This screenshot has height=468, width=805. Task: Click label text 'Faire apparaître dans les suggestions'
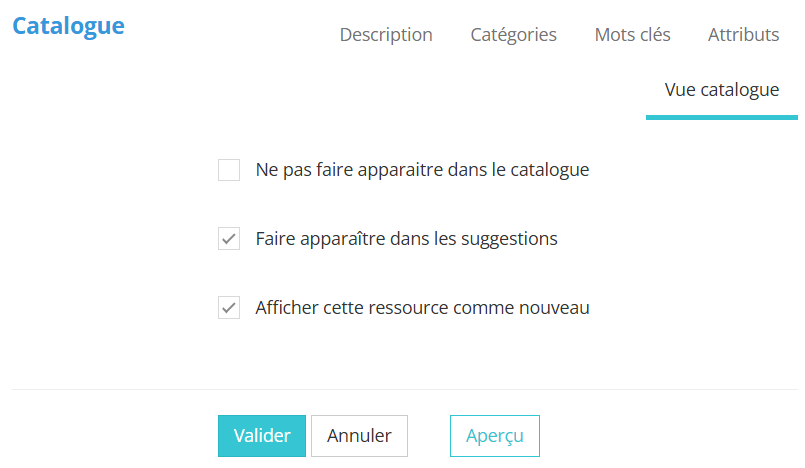pos(406,239)
